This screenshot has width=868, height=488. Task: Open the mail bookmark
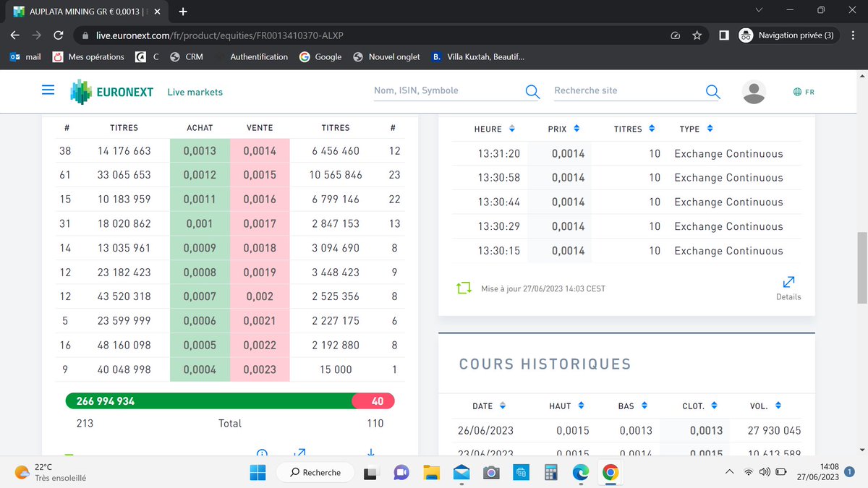coord(25,56)
